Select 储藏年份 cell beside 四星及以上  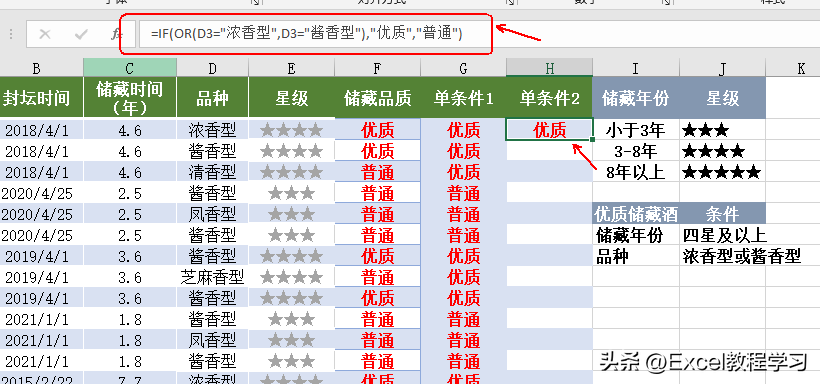click(635, 235)
